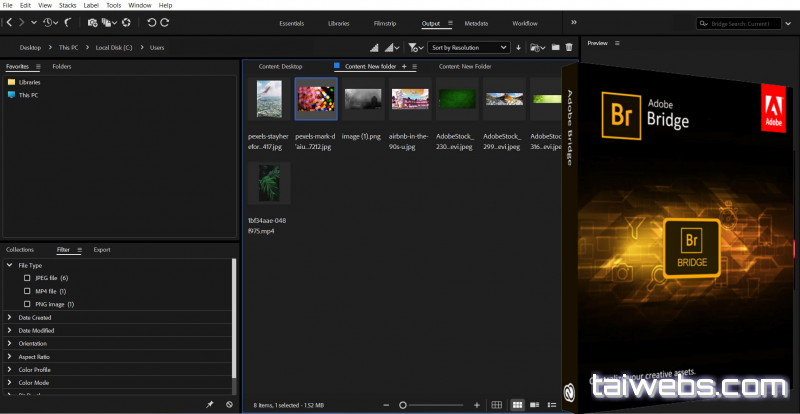Viewport: 800px width, 414px height.
Task: Expand the Orientation filter section
Action: coord(10,343)
